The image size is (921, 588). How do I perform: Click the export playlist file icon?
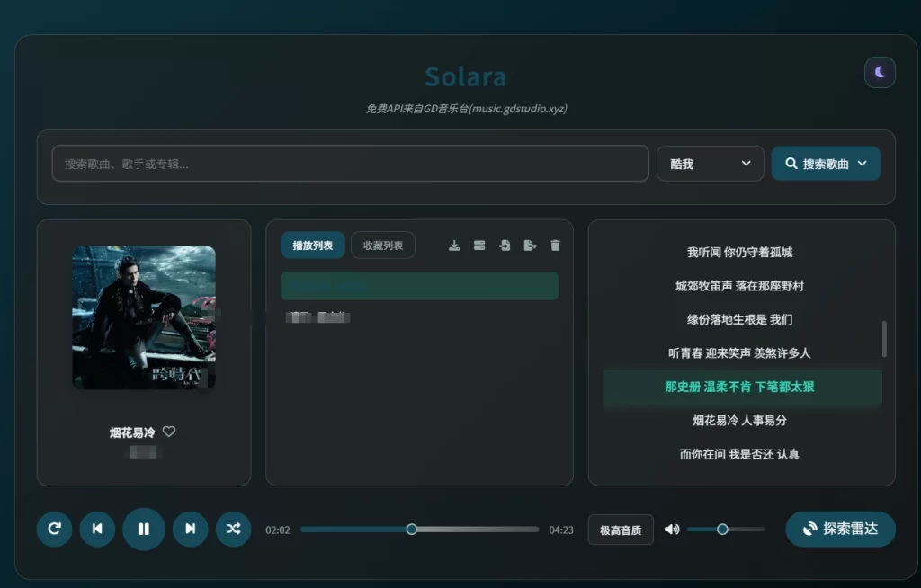tap(530, 245)
